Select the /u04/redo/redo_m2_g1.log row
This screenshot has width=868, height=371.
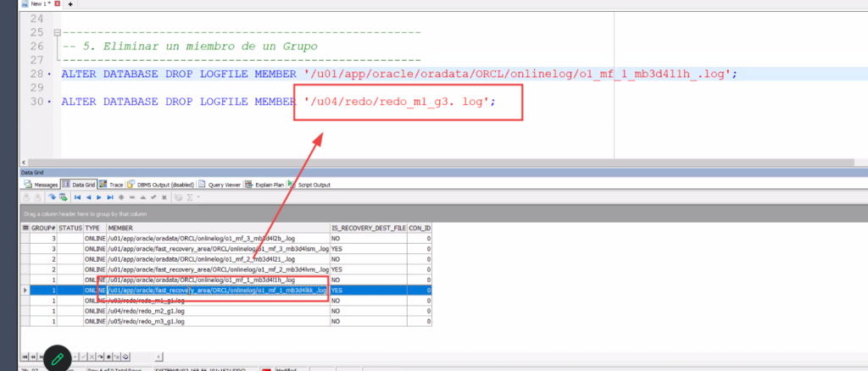(x=216, y=310)
